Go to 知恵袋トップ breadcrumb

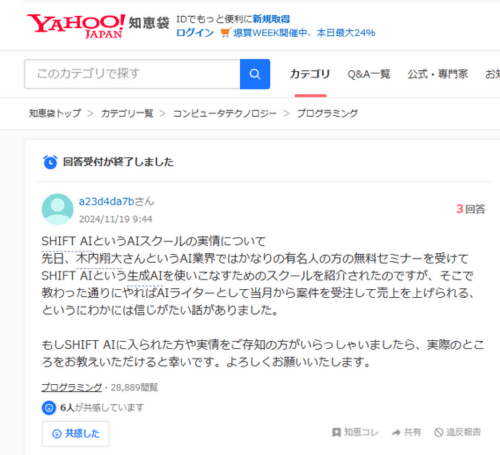(x=55, y=113)
